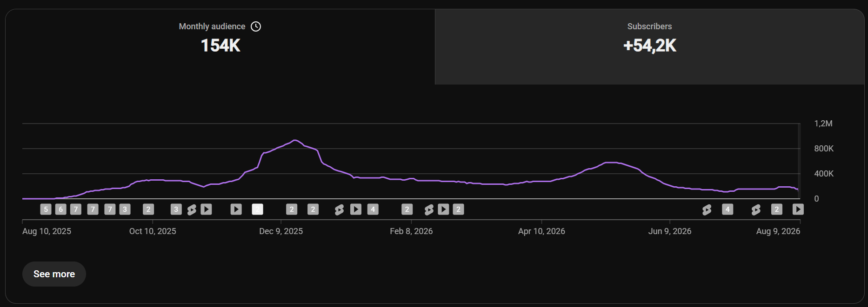Switch to the Subscribers tab
868x307 pixels.
[x=649, y=46]
